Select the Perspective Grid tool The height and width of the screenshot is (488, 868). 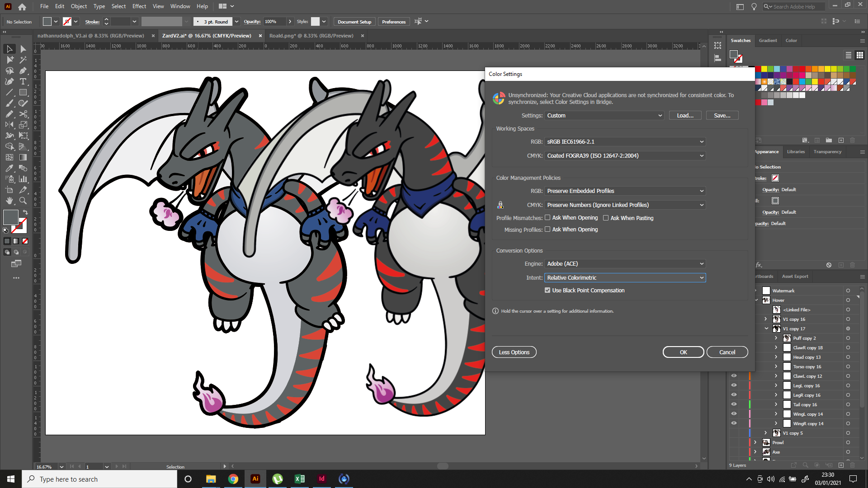(x=23, y=146)
